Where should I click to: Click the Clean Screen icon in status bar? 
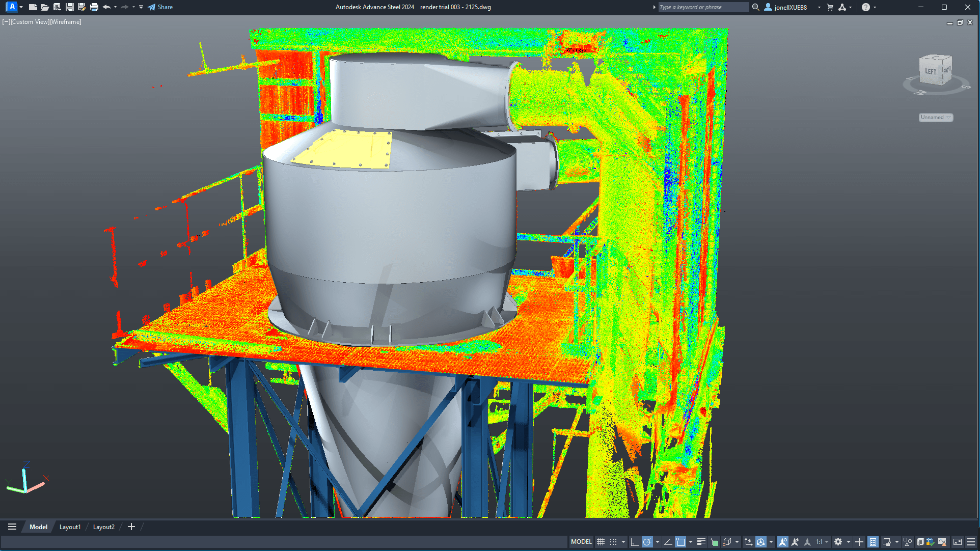click(958, 542)
